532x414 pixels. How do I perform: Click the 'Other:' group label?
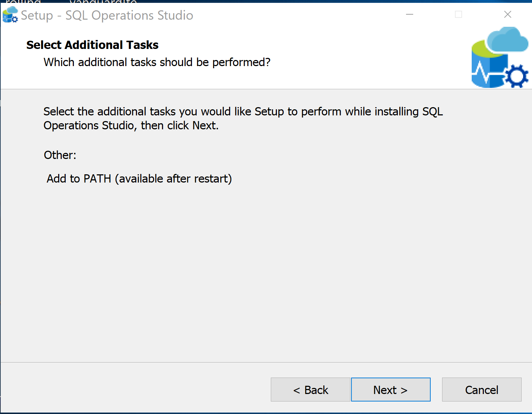pyautogui.click(x=60, y=155)
